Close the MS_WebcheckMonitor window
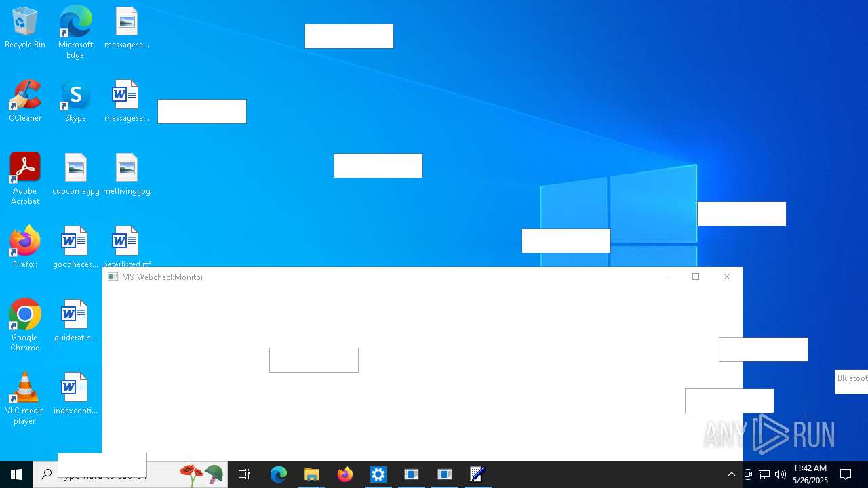The height and width of the screenshot is (488, 868). [x=727, y=277]
